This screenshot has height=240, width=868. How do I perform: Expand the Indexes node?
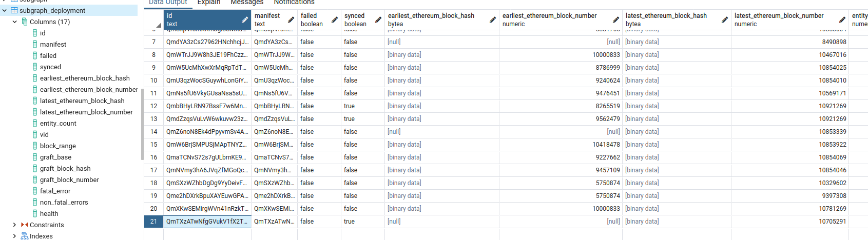click(x=15, y=236)
